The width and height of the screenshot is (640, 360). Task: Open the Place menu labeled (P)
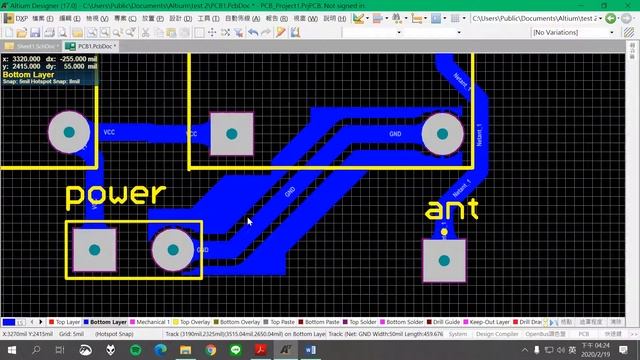[x=152, y=19]
